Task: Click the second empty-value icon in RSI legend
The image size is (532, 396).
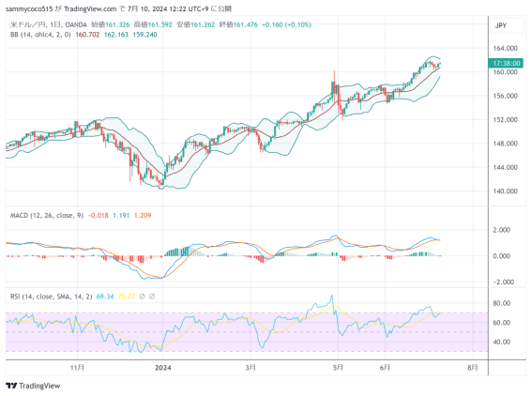Action: [x=152, y=297]
